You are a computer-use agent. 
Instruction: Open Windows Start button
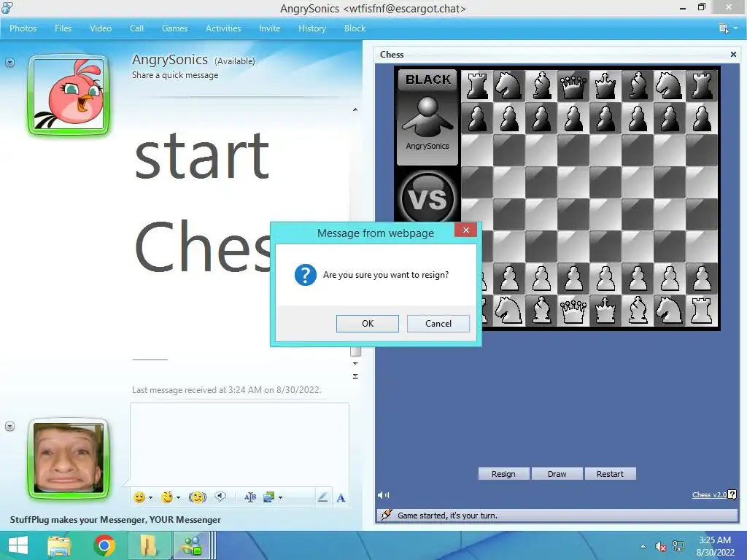(x=18, y=545)
